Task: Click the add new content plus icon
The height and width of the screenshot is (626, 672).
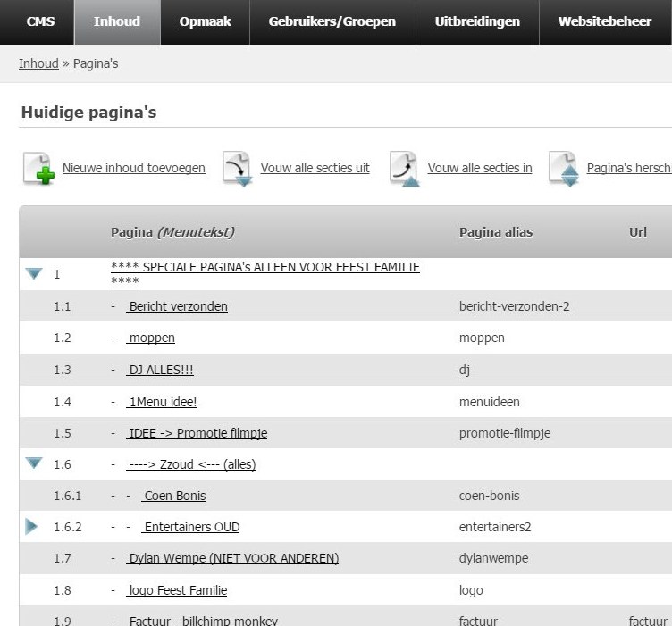Action: click(38, 169)
